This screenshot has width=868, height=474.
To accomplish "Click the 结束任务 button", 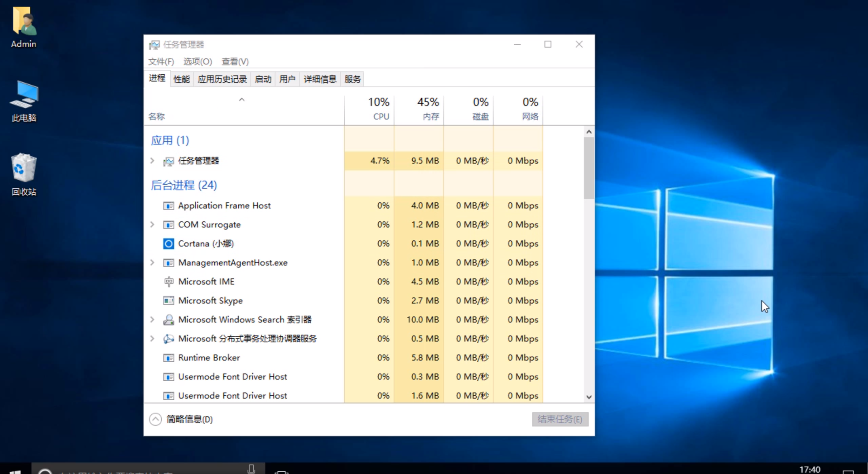I will coord(560,419).
